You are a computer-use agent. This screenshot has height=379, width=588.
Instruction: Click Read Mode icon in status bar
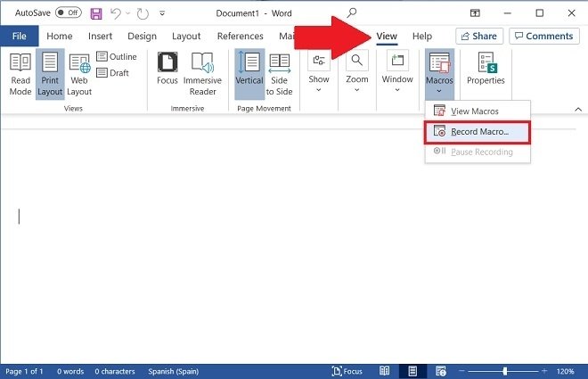point(384,372)
